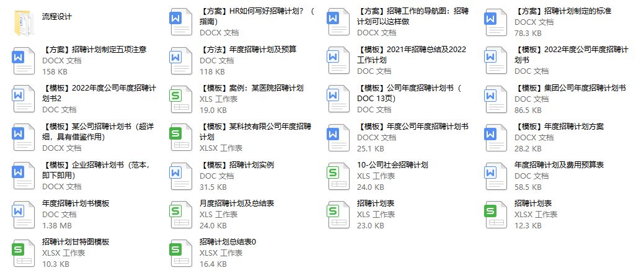Click the file name 年度招聘计划书模板

pyautogui.click(x=76, y=203)
